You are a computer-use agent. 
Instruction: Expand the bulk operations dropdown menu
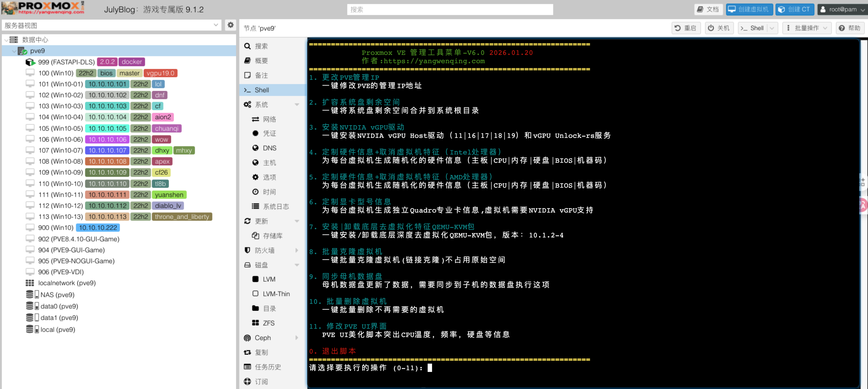[x=807, y=28]
